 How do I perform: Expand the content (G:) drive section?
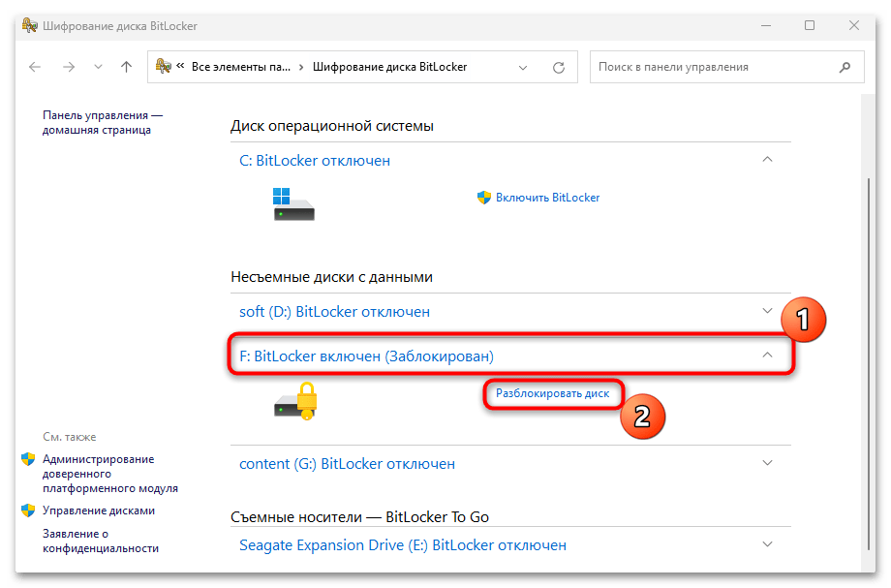click(768, 464)
